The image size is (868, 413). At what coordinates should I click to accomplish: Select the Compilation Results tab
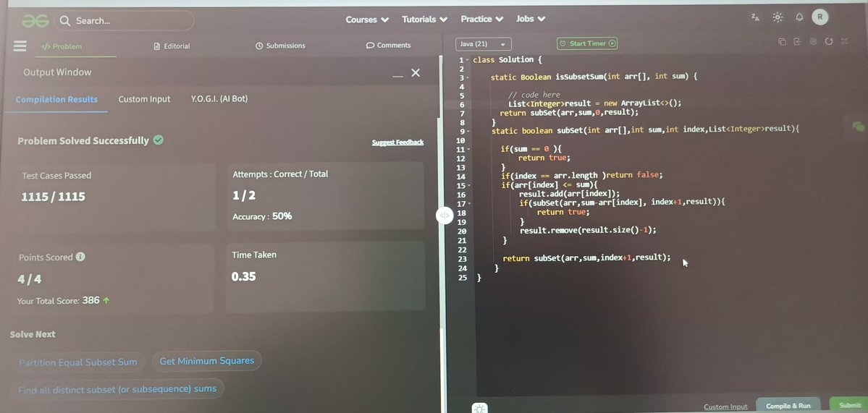tap(56, 100)
